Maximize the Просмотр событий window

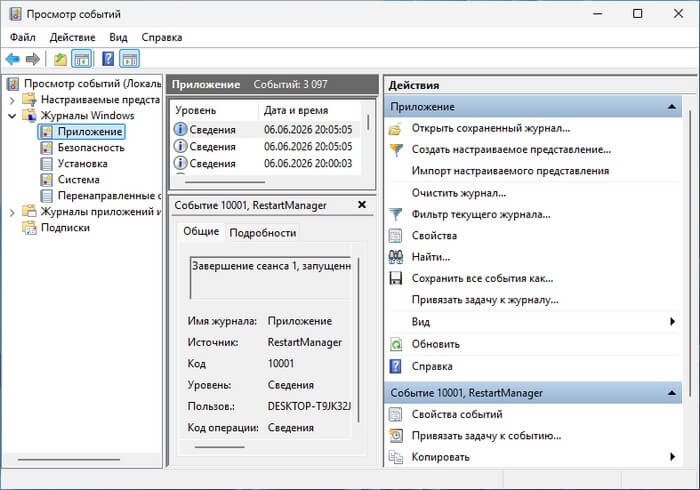tap(638, 14)
